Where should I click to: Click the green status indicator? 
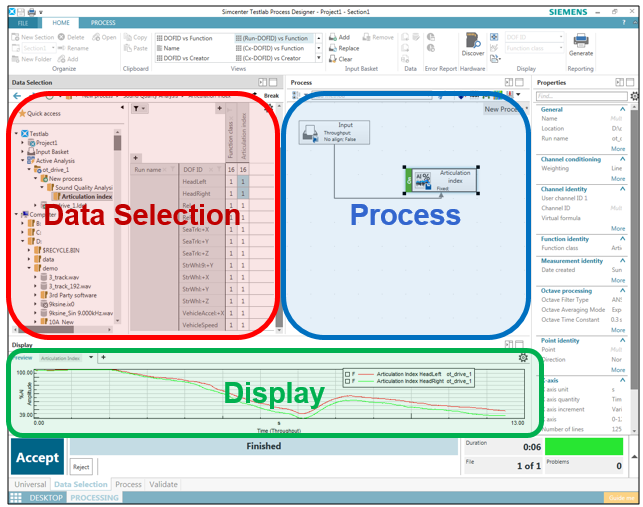tap(584, 446)
